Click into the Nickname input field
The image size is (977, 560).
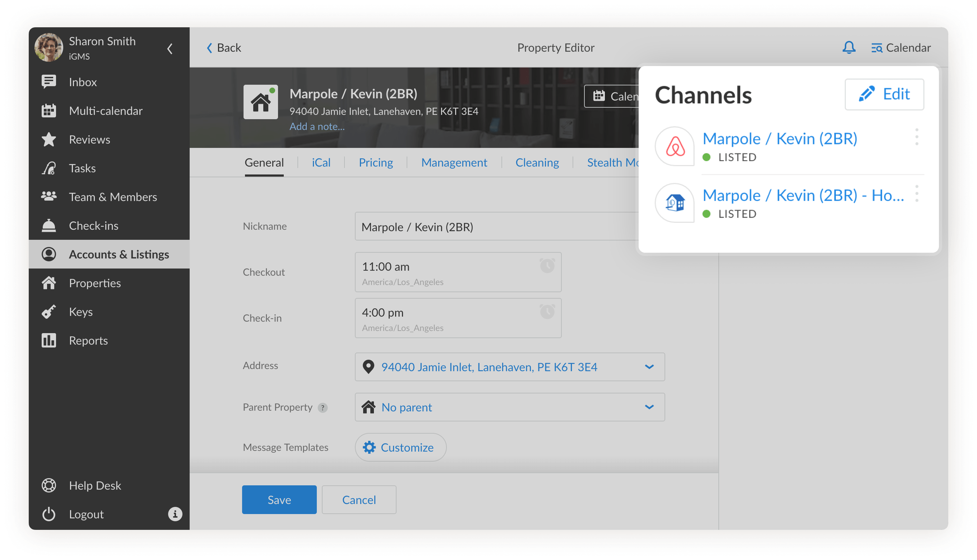pyautogui.click(x=497, y=227)
